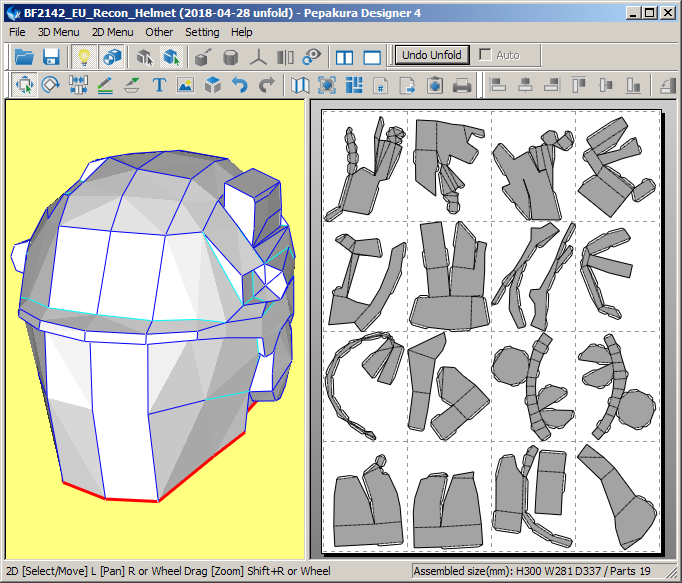Enable the Auto checkbox
Screen dimensions: 682x583
click(486, 55)
